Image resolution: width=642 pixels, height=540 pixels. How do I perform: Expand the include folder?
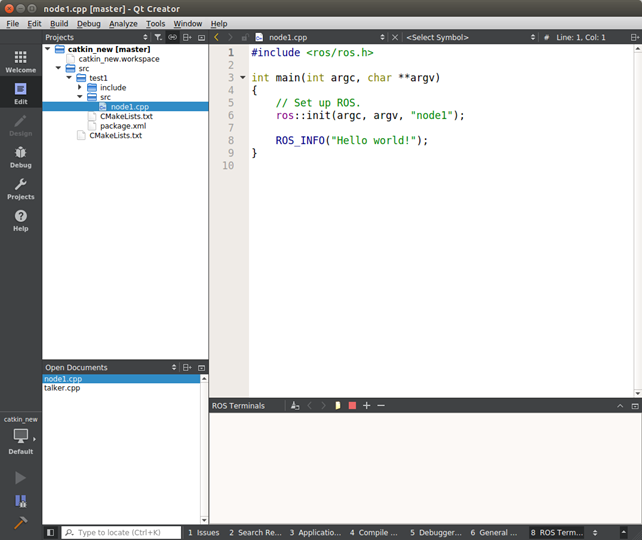click(x=80, y=87)
